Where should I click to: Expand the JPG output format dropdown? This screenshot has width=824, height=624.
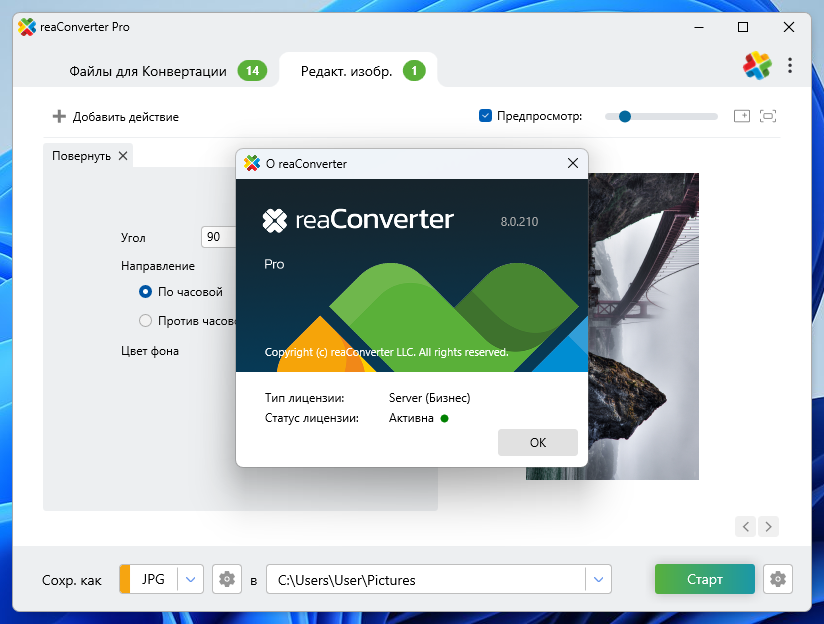191,579
